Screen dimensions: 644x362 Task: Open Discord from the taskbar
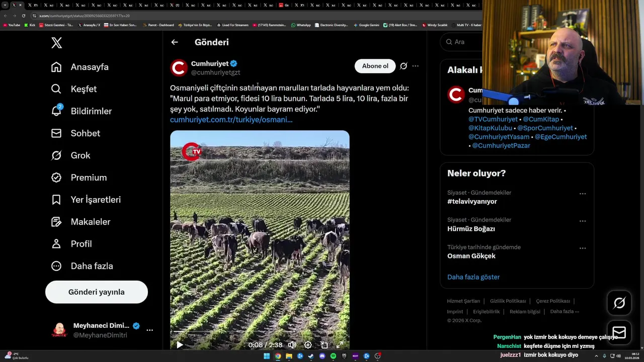[322, 356]
